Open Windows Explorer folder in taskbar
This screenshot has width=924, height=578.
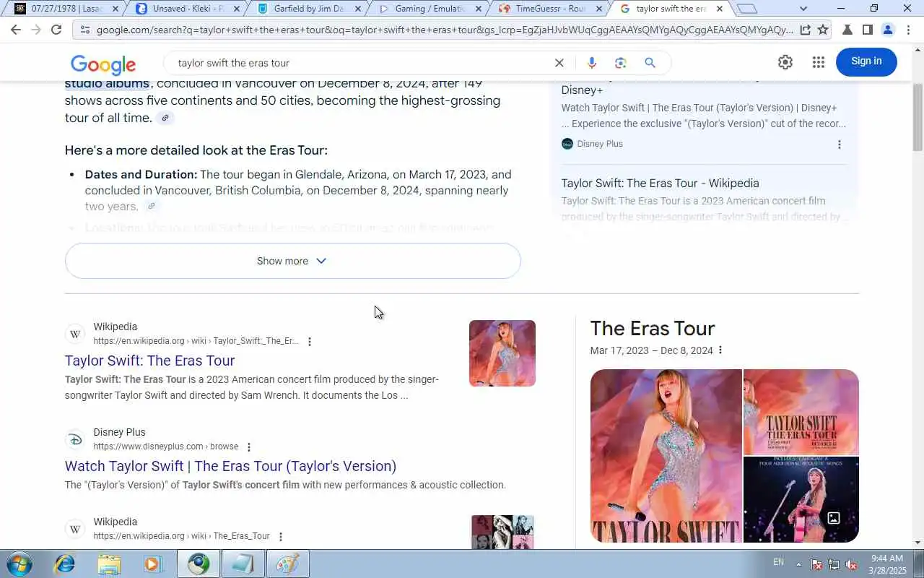tap(109, 564)
